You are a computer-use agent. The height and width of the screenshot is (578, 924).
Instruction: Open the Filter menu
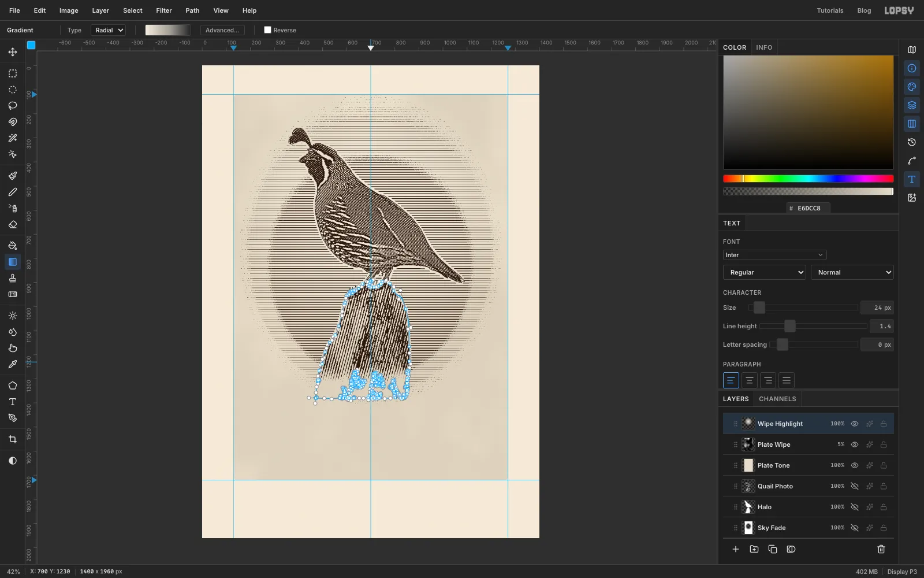pyautogui.click(x=164, y=10)
